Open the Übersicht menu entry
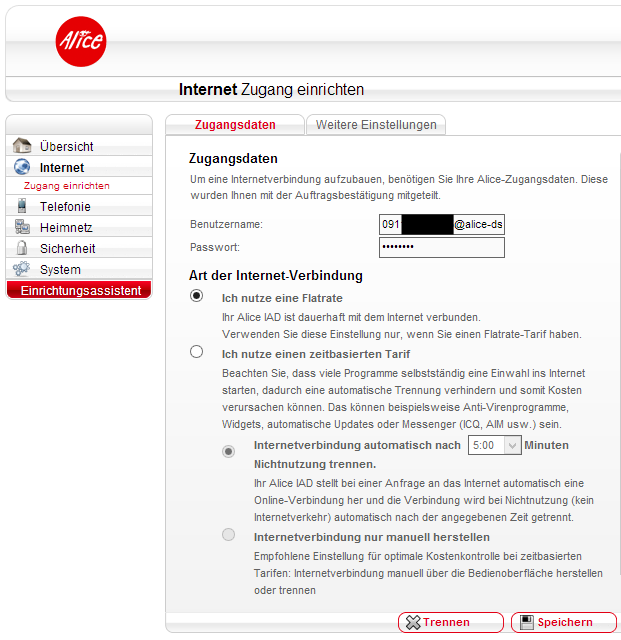Image resolution: width=621 pixels, height=640 pixels. click(x=79, y=146)
